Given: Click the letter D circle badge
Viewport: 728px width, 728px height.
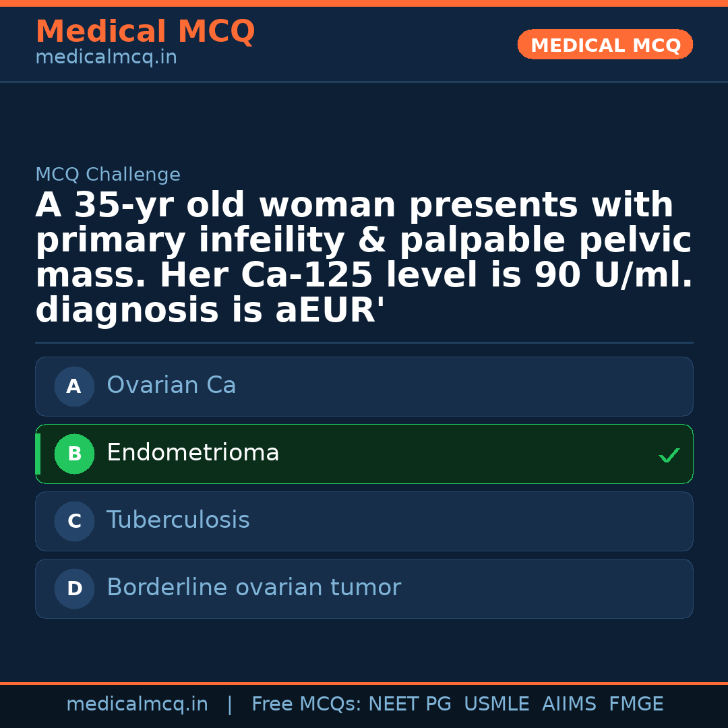Looking at the screenshot, I should point(74,588).
